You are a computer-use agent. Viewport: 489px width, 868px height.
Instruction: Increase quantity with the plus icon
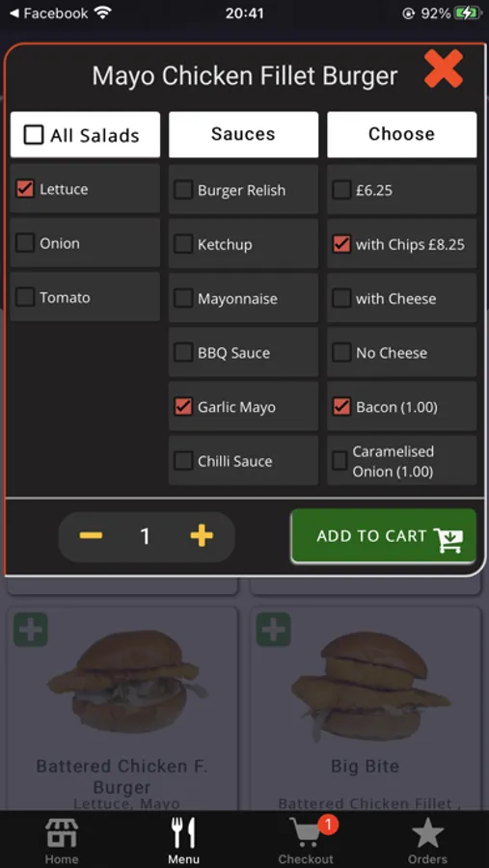coord(202,536)
